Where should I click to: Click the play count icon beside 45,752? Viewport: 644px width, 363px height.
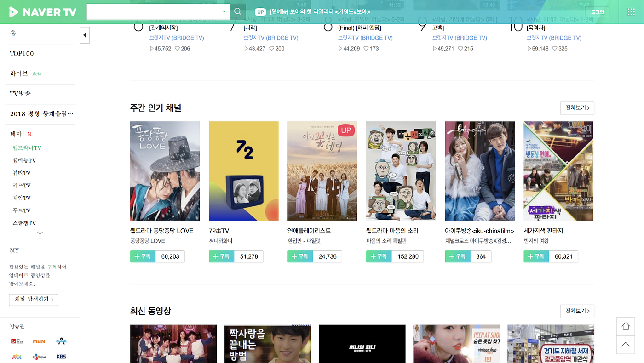(152, 48)
